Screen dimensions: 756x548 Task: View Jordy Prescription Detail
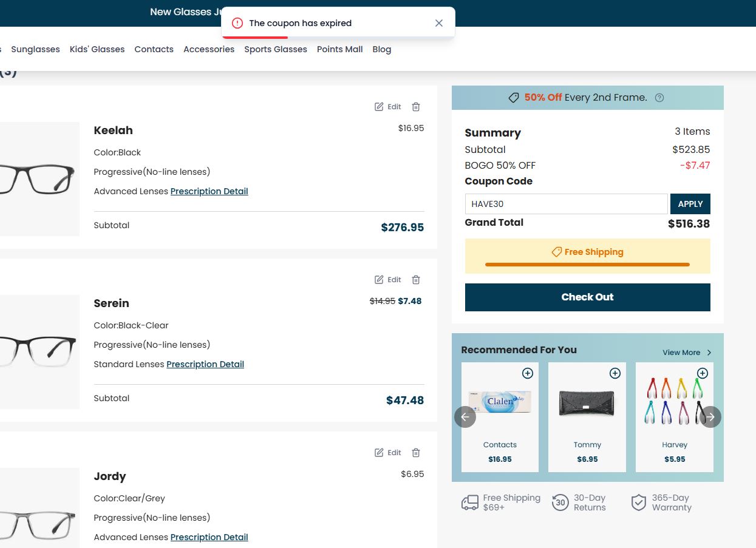tap(209, 537)
